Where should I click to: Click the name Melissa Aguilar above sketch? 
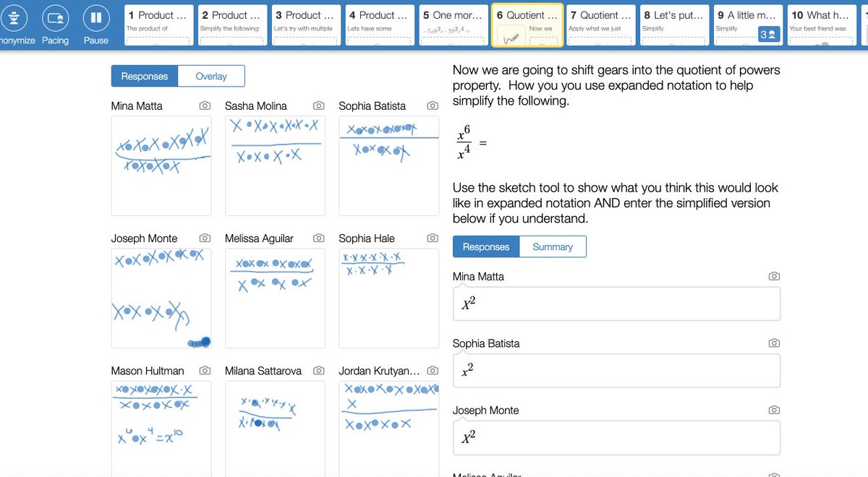coord(259,238)
